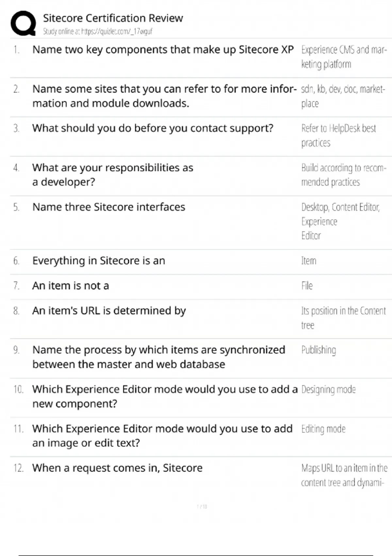The image size is (392, 556).
Task: Click the 'Refer to HelpDesk best practices' answer
Action: (338, 135)
